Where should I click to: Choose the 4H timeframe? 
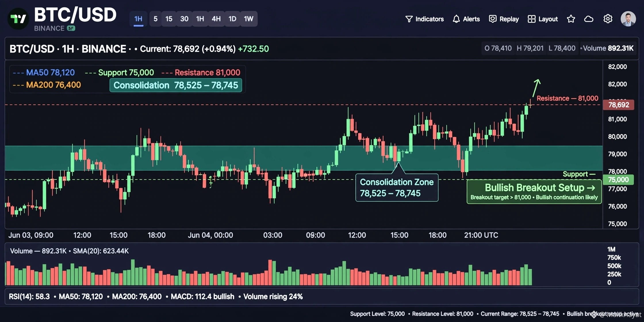pyautogui.click(x=216, y=19)
